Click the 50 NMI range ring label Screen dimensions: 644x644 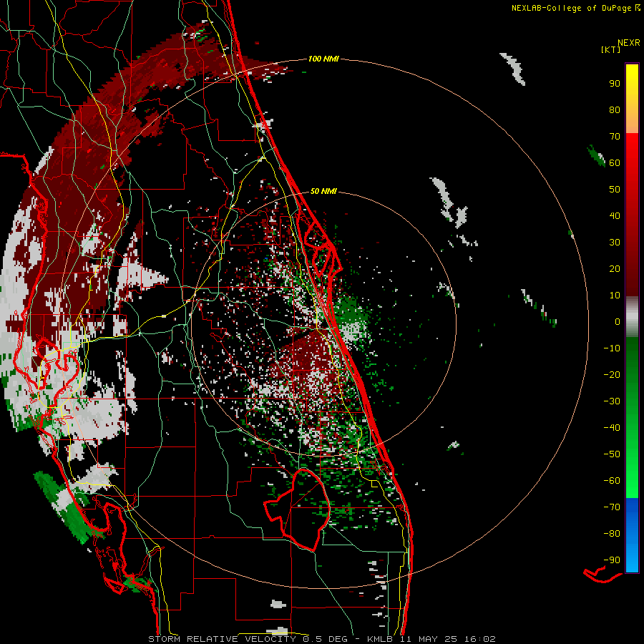(323, 191)
